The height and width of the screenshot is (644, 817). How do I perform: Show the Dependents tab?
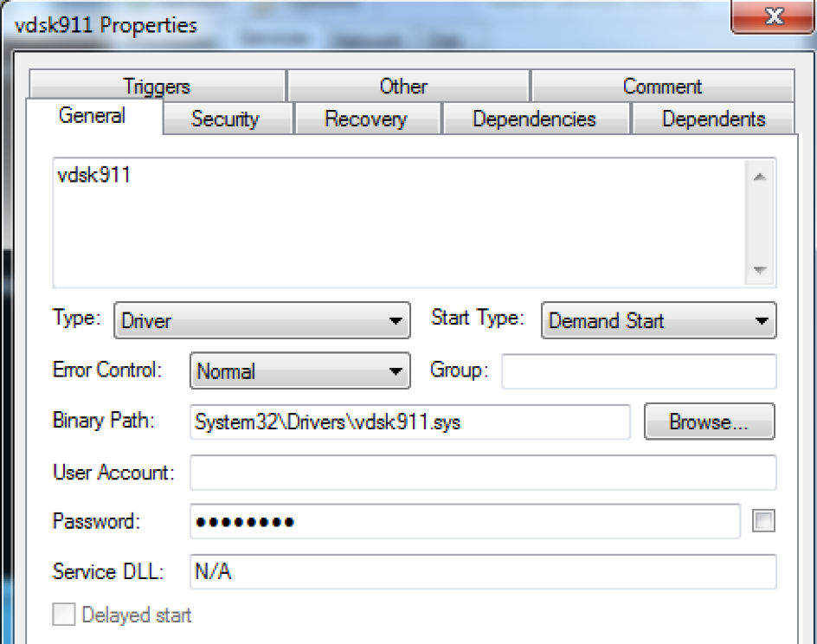(x=713, y=119)
